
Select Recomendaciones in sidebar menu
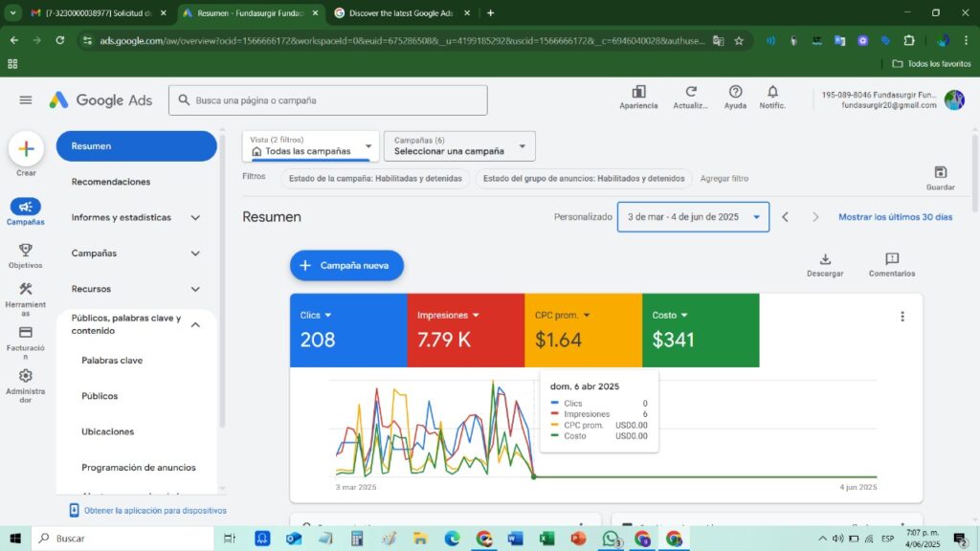(111, 182)
